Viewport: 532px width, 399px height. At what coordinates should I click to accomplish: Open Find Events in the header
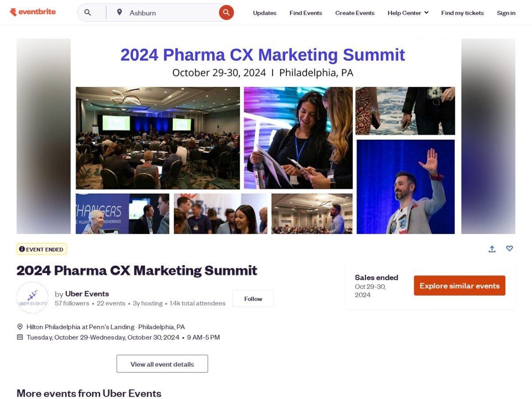click(x=306, y=13)
